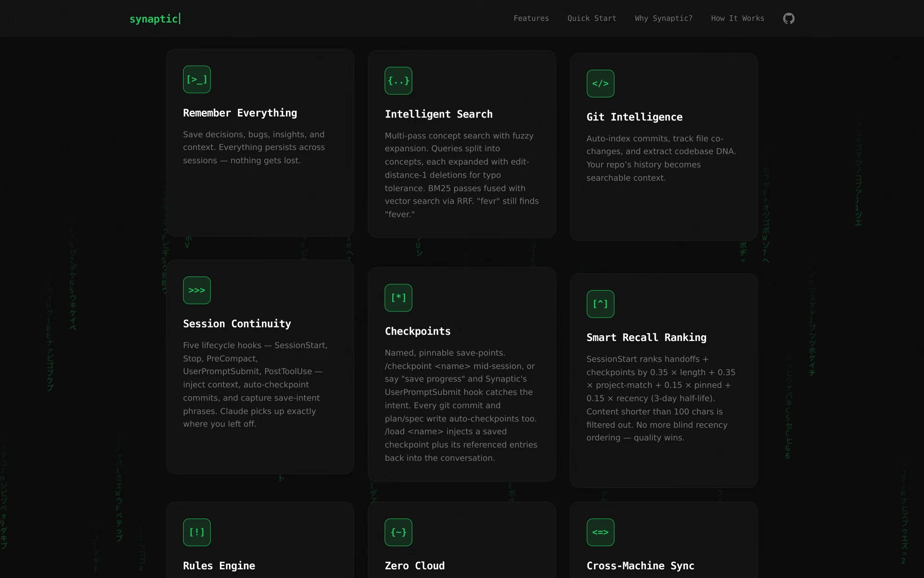Viewport: 924px width, 578px height.
Task: Click the 'Auto-index commits' description text
Action: tap(661, 158)
